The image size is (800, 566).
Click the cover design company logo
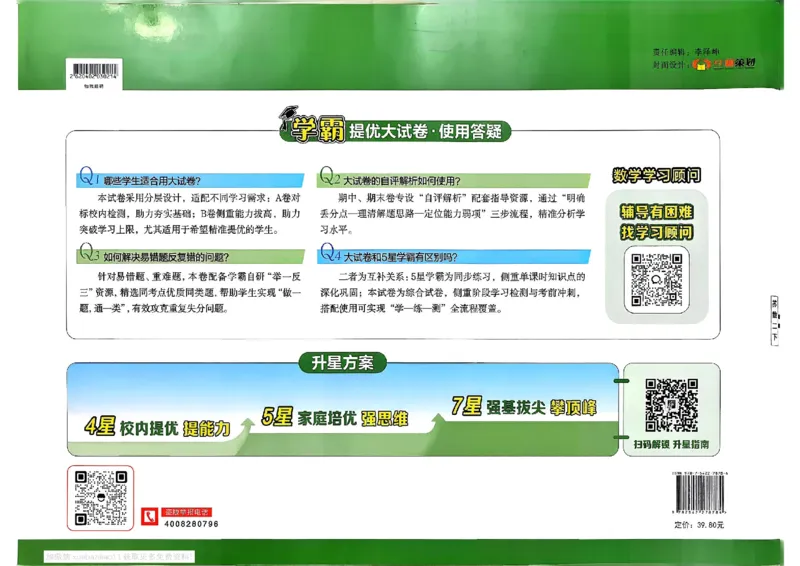(x=723, y=64)
